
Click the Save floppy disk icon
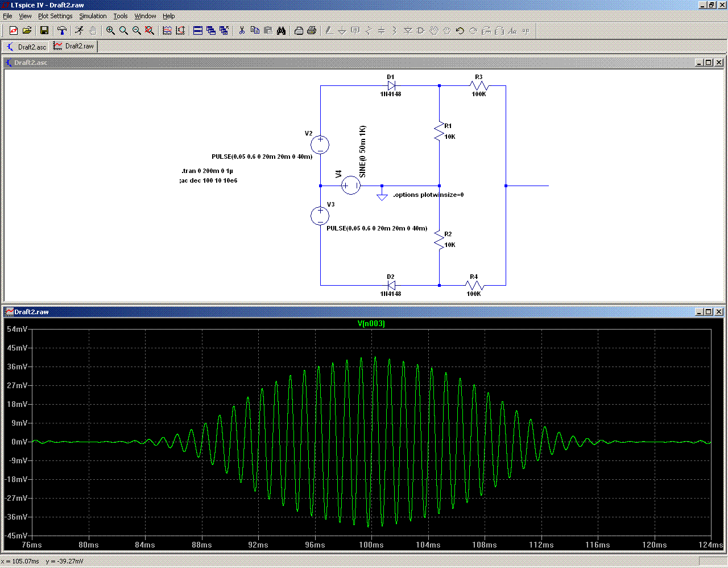click(44, 31)
